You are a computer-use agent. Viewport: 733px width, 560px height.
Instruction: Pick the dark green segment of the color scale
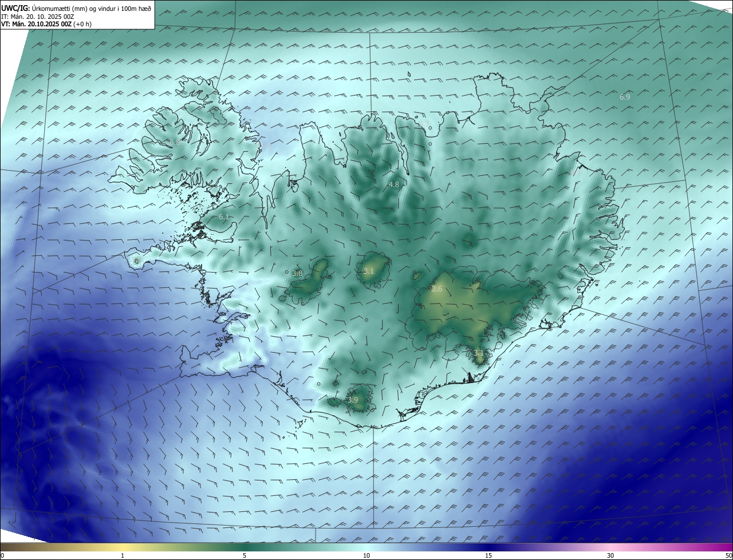point(245,547)
